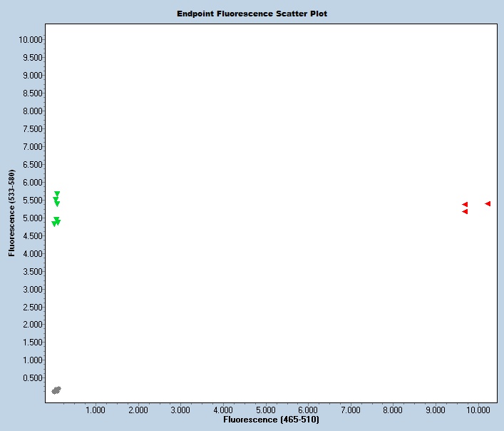Click the Fluorescence (465-510) x-axis label
Screen dimensions: 504x431
(x=267, y=420)
